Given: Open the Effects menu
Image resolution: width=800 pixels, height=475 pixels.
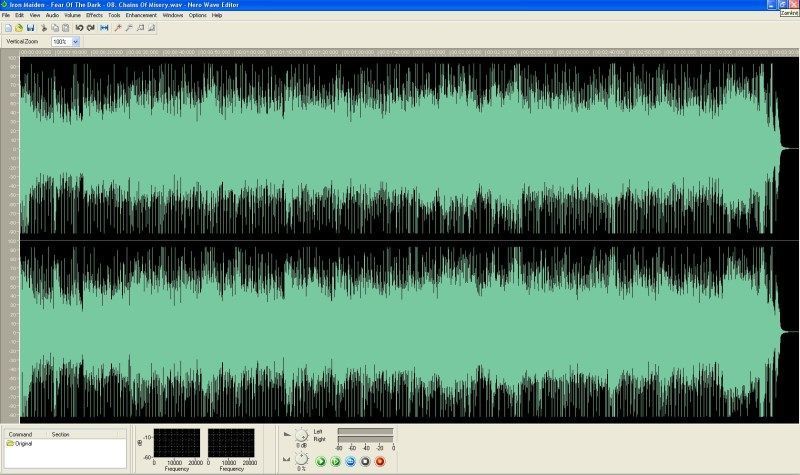Looking at the screenshot, I should tap(94, 15).
